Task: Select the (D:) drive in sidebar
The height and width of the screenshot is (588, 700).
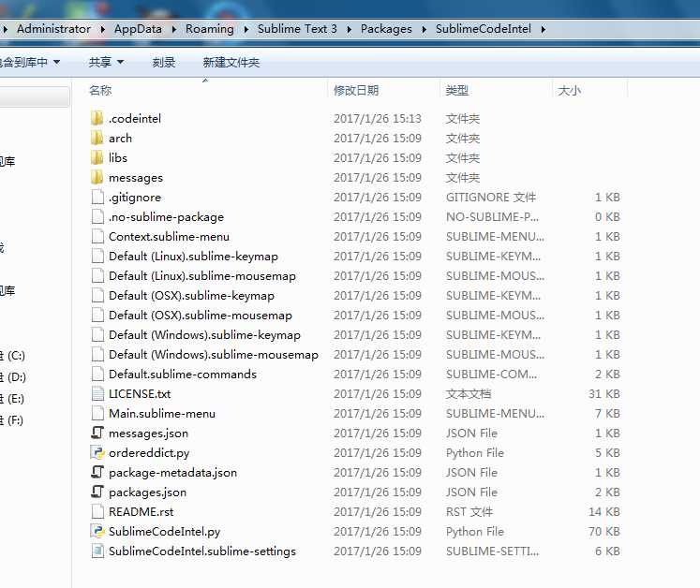Action: pyautogui.click(x=13, y=377)
